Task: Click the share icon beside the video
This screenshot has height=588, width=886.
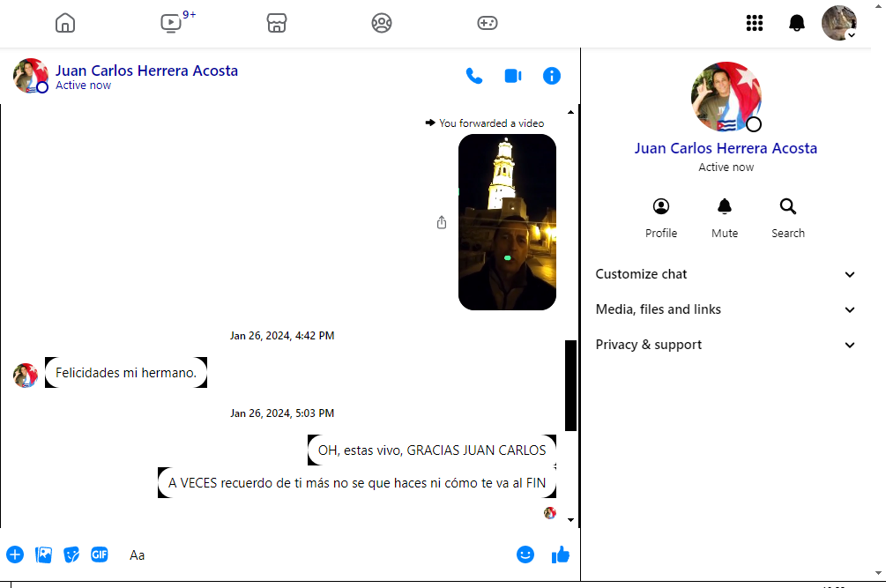Action: tap(442, 222)
